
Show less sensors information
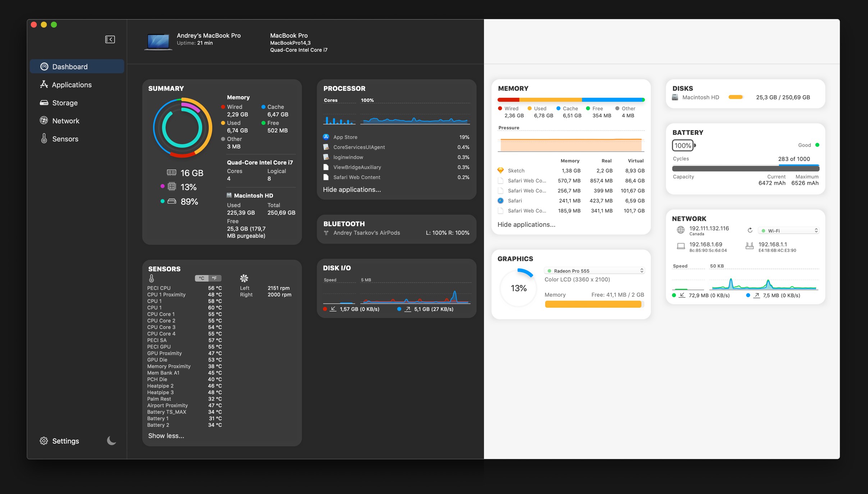click(166, 436)
